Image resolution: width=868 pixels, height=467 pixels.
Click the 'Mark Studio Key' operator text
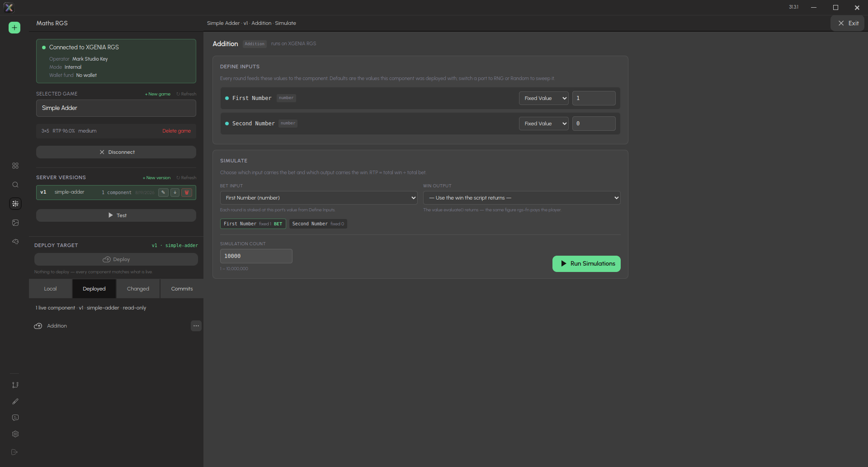coord(90,59)
